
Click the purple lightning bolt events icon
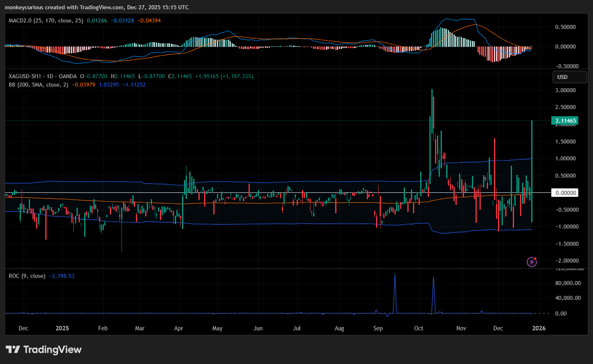[532, 262]
